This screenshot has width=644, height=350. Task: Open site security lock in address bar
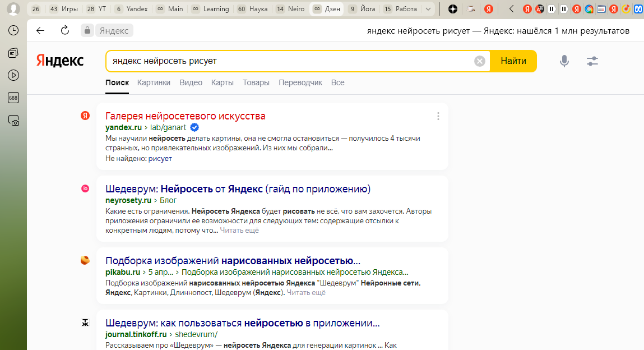(87, 30)
